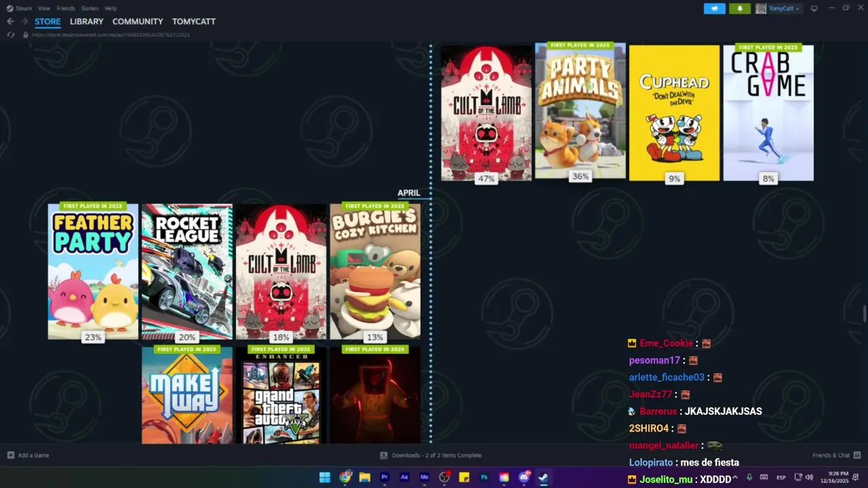Expand the TomyCatt account dropdown

[797, 9]
